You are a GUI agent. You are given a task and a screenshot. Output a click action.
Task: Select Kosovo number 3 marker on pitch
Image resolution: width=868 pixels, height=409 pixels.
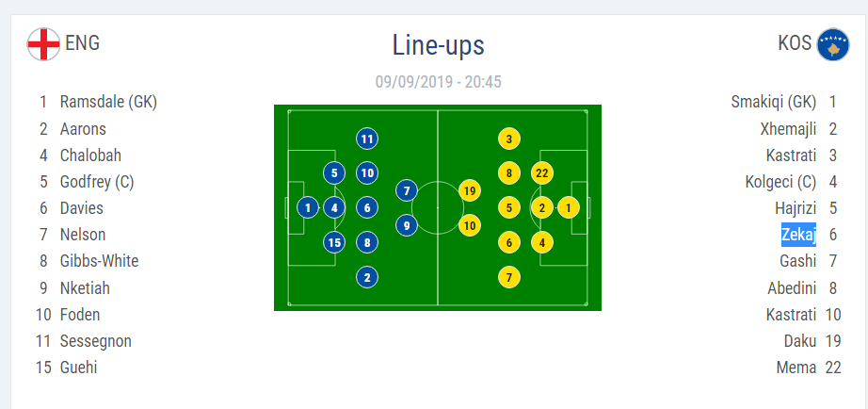509,139
